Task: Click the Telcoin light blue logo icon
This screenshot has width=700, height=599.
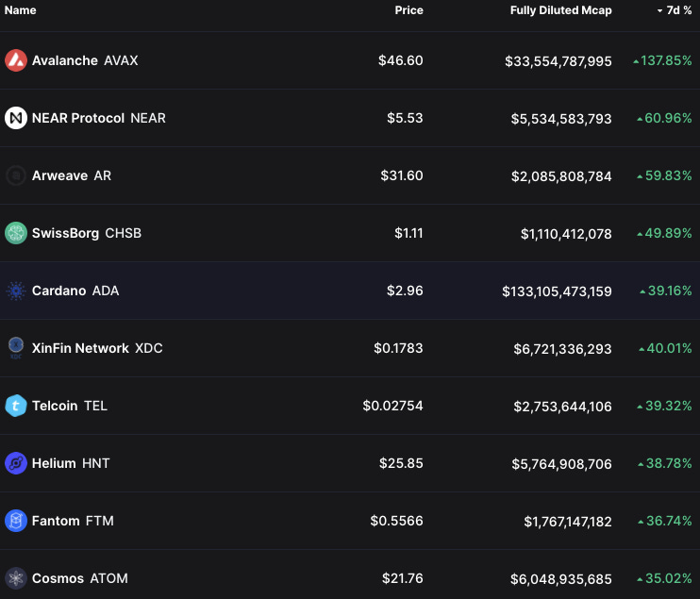Action: coord(16,406)
